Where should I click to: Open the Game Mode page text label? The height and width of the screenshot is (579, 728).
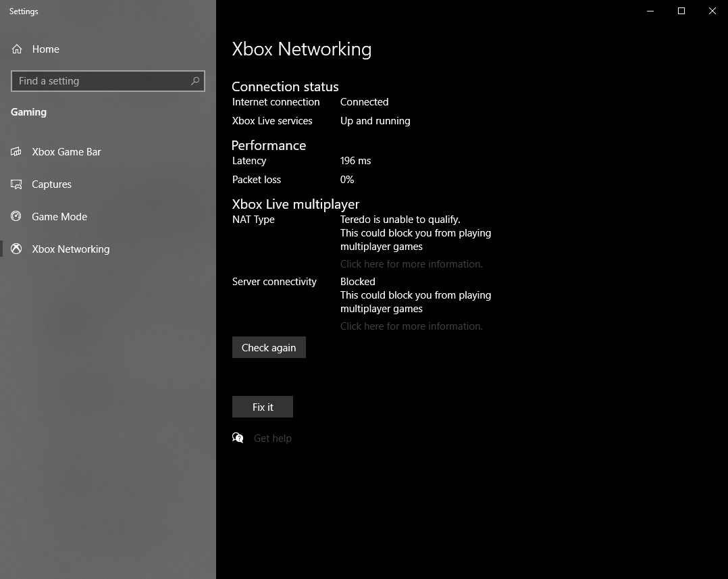59,217
